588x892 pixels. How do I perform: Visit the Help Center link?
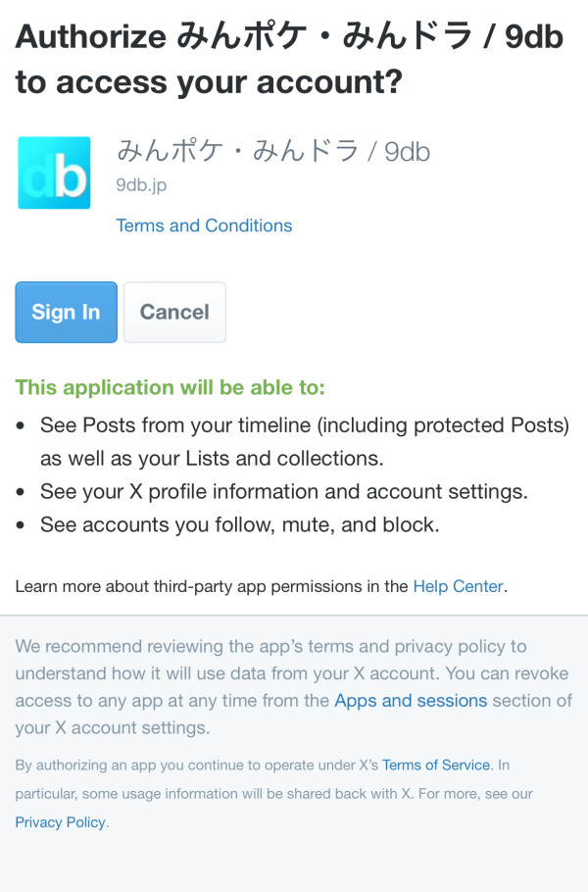[x=458, y=587]
